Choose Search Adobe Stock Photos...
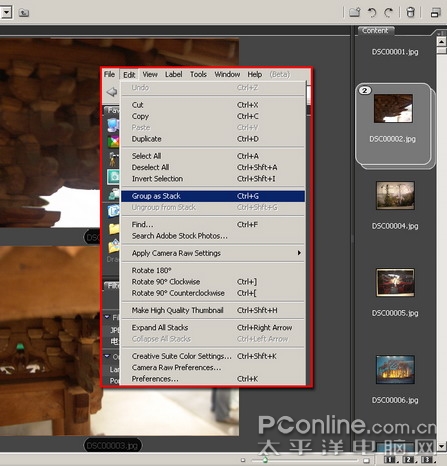Viewport: 447px width, 466px height. 213,236
